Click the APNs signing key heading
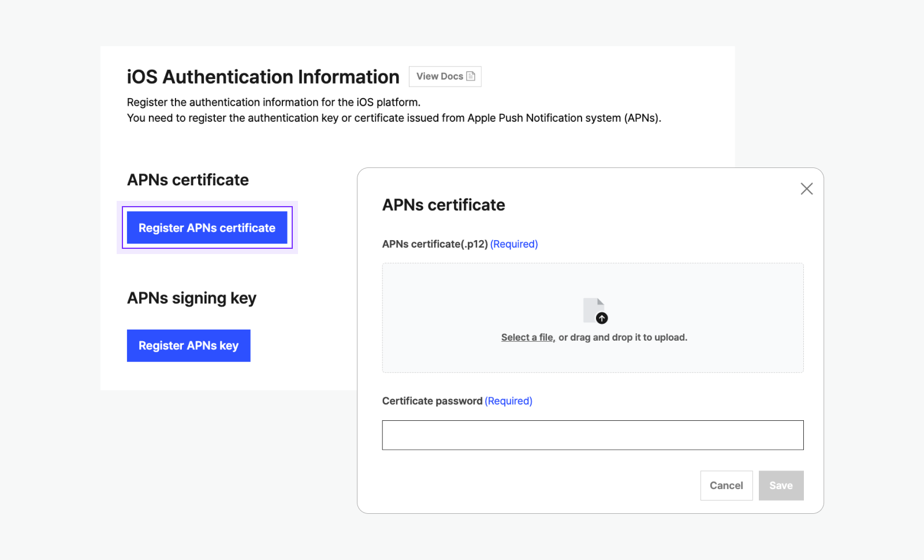 [191, 298]
